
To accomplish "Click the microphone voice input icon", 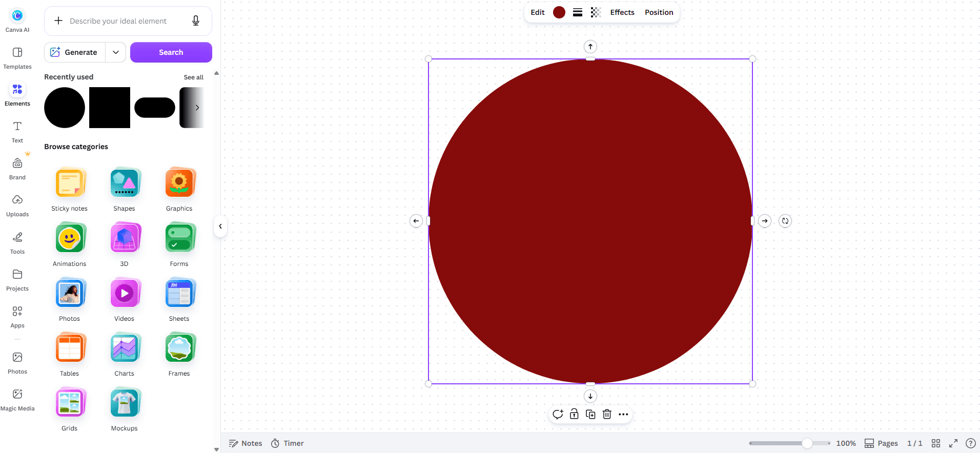I will [196, 20].
